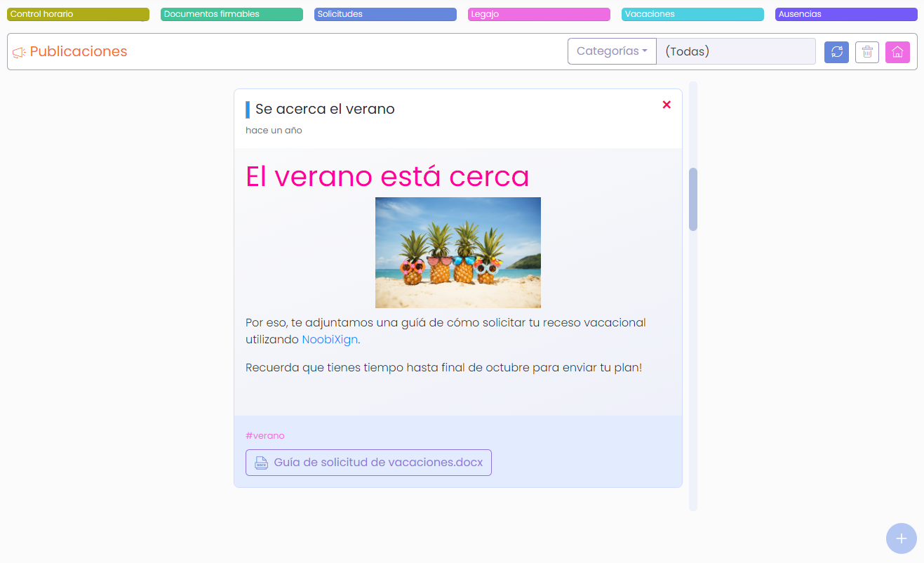Navigate to Ausencias
The image size is (924, 563).
845,13
